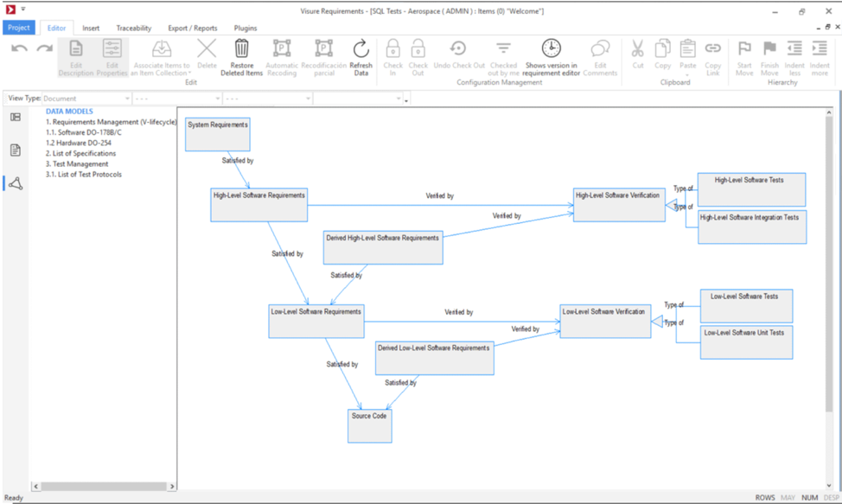Click Shows version in requirement editor
The height and width of the screenshot is (504, 842).
pyautogui.click(x=551, y=57)
